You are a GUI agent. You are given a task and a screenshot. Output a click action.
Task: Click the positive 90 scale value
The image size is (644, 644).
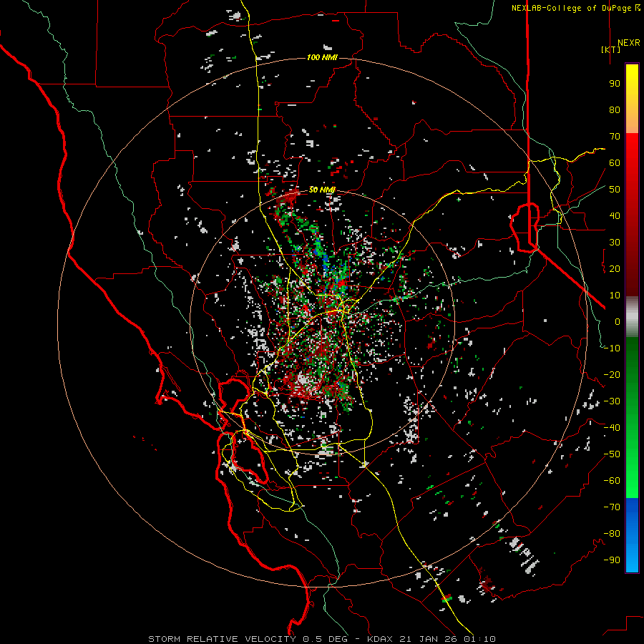615,84
